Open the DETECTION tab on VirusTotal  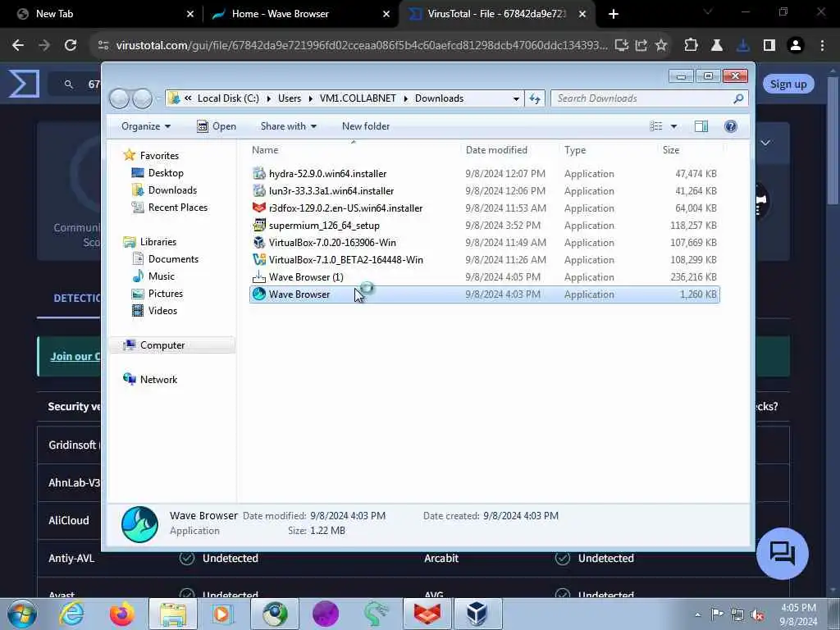point(76,299)
